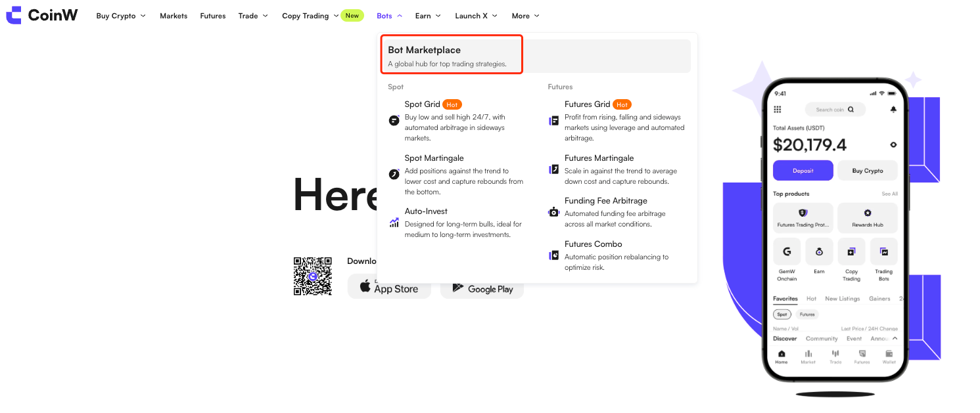Open the Funding Fee Arbitrage robot icon
The height and width of the screenshot is (413, 980).
coord(553,212)
